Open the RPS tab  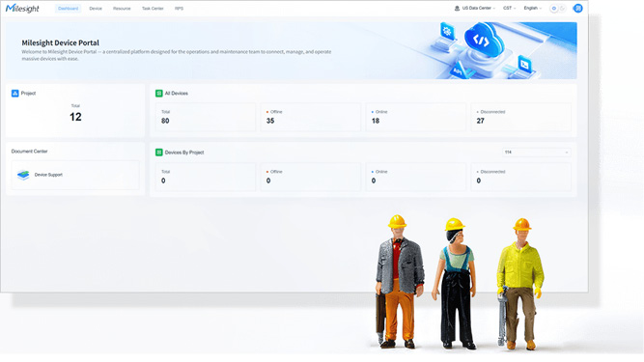(179, 9)
